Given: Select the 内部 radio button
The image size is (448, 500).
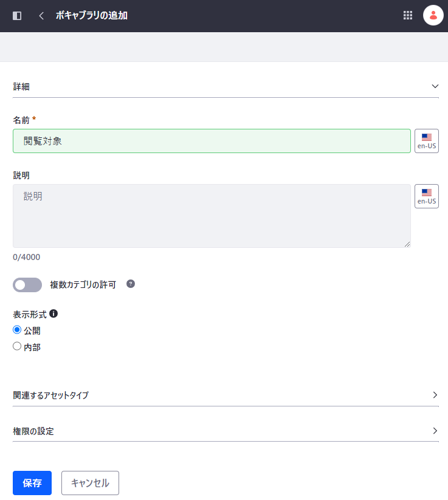Looking at the screenshot, I should pyautogui.click(x=17, y=346).
